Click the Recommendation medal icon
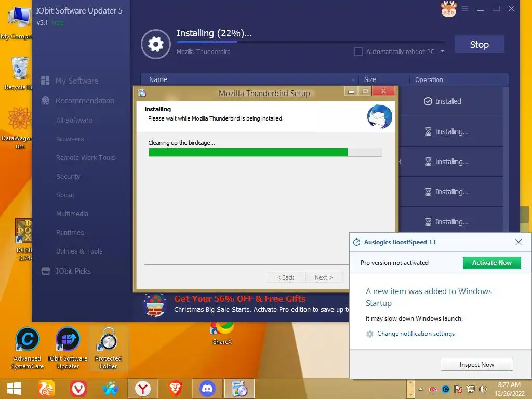The image size is (532, 399). coord(45,100)
